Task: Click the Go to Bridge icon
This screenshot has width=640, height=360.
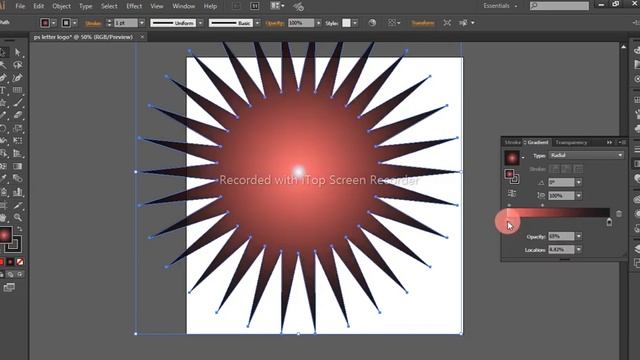Action: click(236, 6)
